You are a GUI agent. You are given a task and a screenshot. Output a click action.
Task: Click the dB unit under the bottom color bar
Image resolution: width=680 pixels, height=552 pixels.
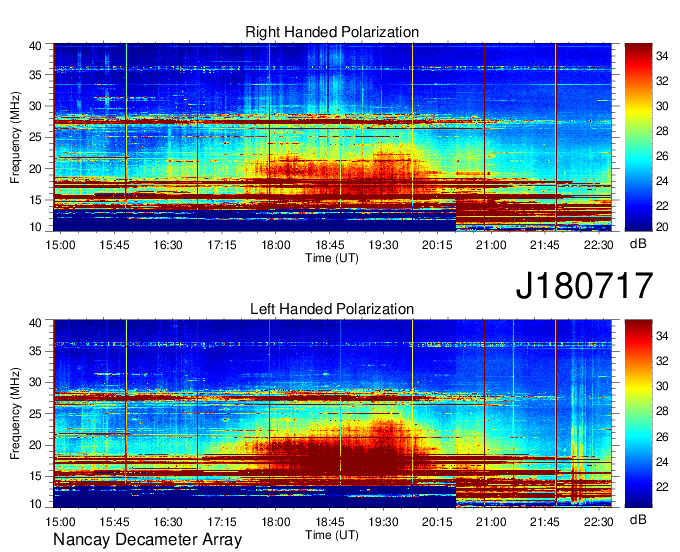click(x=638, y=519)
